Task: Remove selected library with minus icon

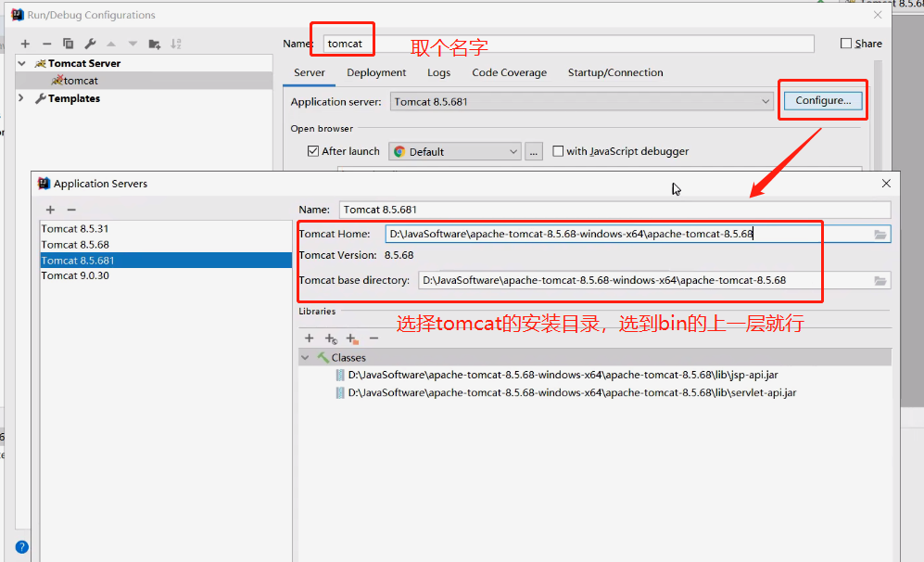Action: [x=373, y=338]
